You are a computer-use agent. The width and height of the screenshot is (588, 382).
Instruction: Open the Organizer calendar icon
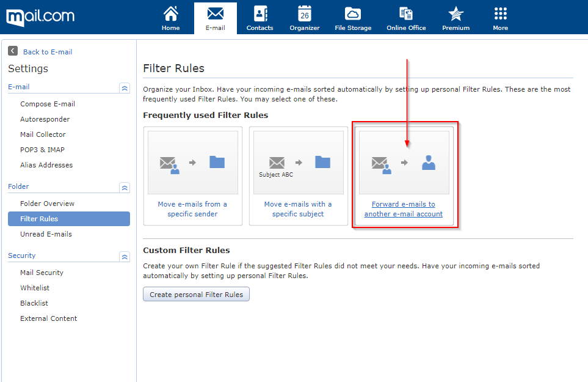pos(305,13)
